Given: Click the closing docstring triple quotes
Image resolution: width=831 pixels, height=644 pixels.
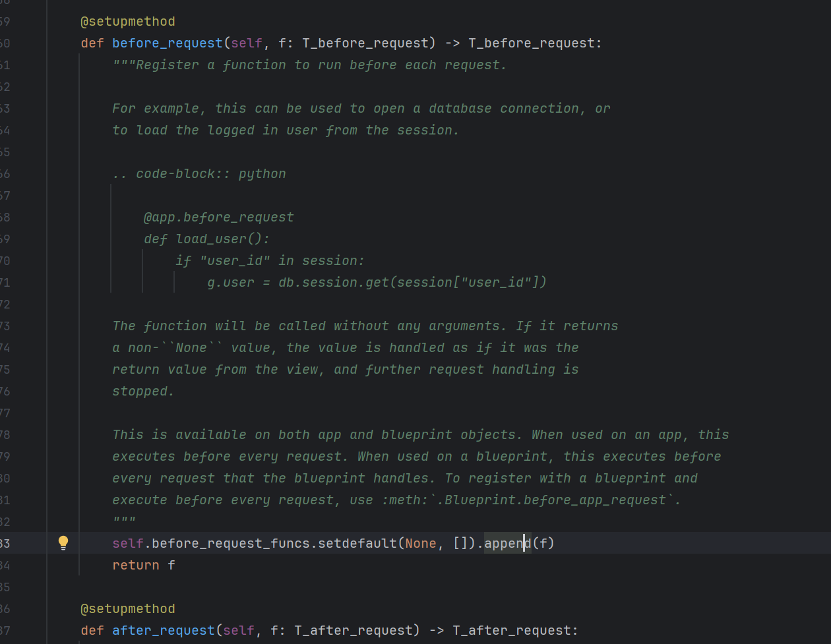Looking at the screenshot, I should (124, 522).
